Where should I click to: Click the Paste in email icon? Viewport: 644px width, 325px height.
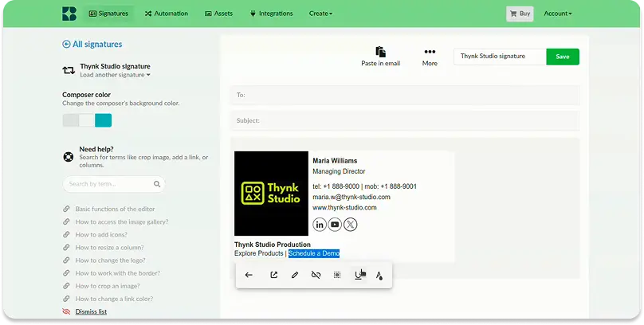(x=381, y=52)
